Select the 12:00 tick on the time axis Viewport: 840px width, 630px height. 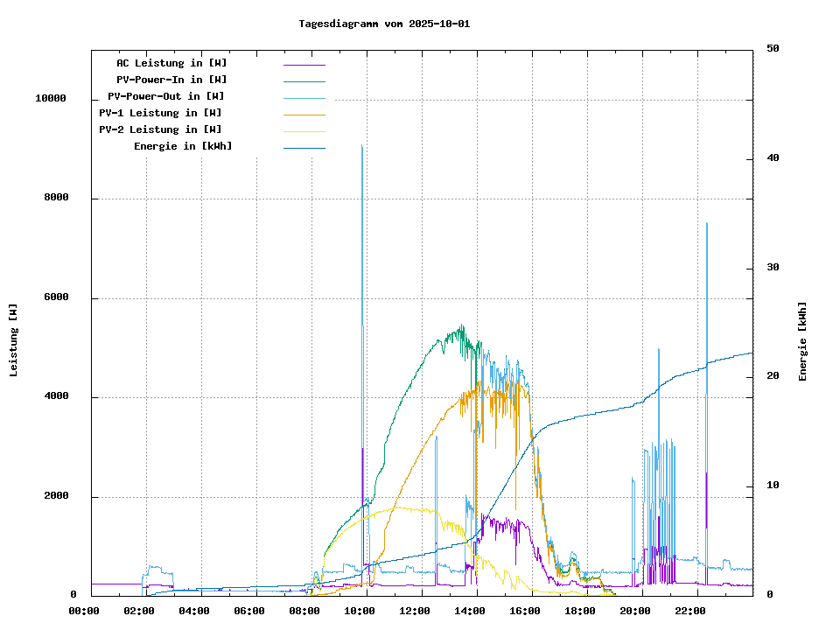414,611
